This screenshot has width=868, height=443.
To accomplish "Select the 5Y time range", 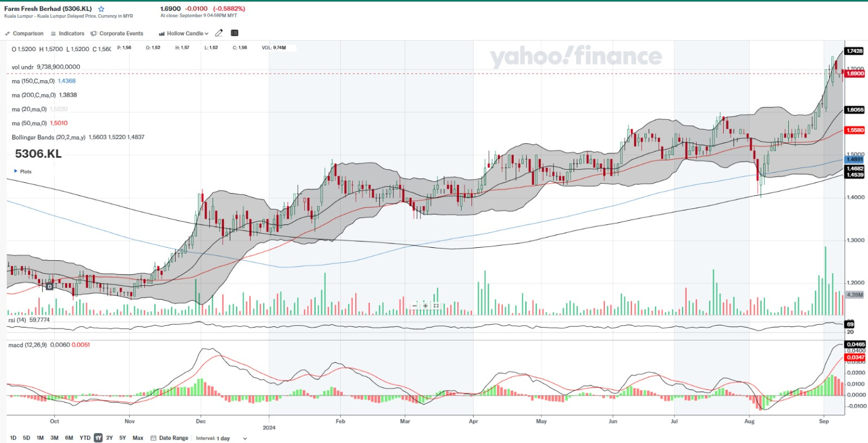I will pyautogui.click(x=123, y=438).
